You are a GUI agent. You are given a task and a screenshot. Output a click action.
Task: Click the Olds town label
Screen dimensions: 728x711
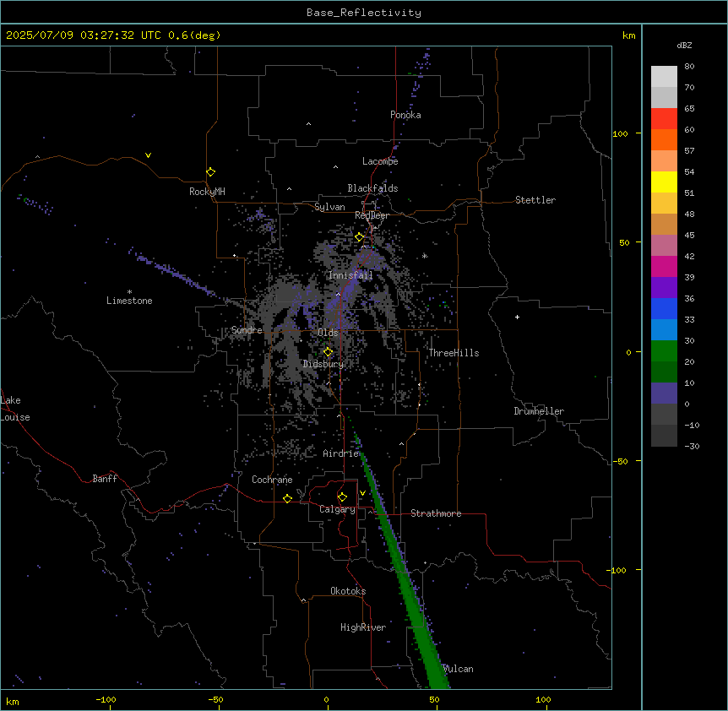328,333
